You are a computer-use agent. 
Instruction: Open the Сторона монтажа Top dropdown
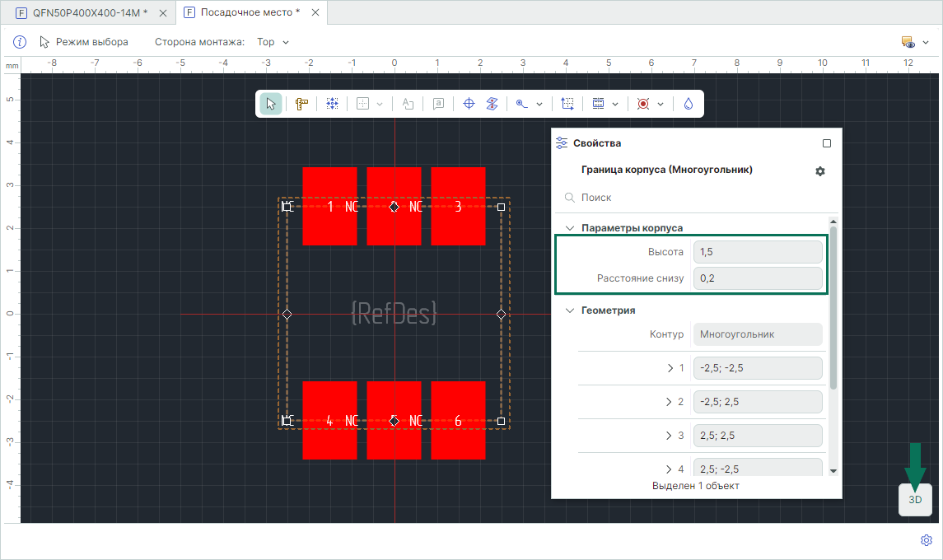coord(273,42)
